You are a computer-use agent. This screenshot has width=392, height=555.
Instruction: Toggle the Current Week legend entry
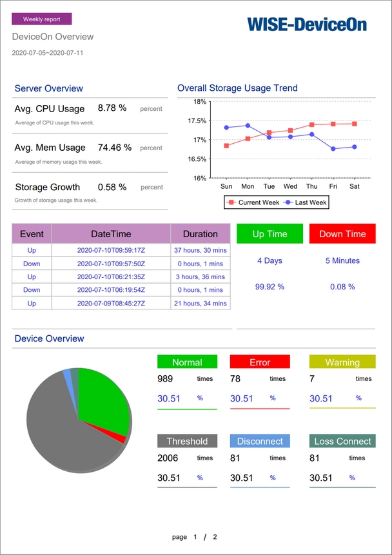tap(252, 202)
